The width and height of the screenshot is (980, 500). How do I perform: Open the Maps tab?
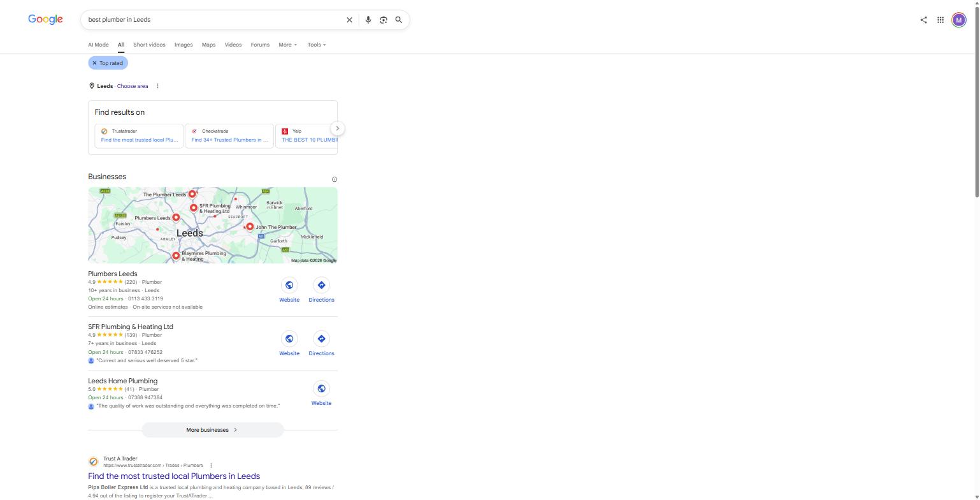click(x=208, y=45)
